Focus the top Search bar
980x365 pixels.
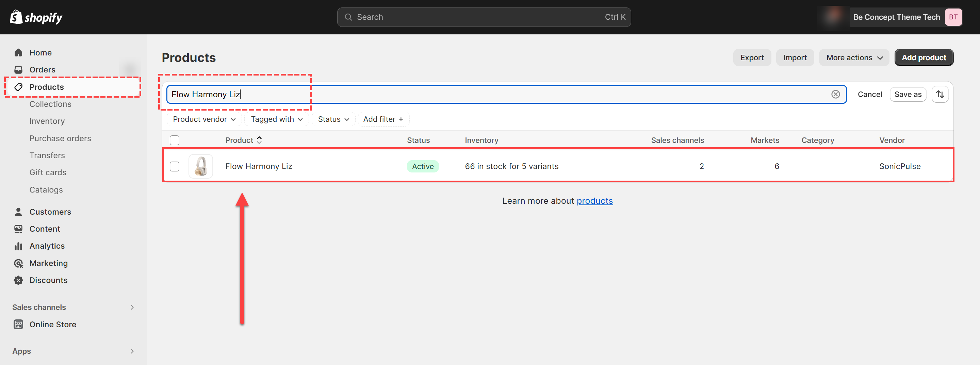(x=484, y=17)
